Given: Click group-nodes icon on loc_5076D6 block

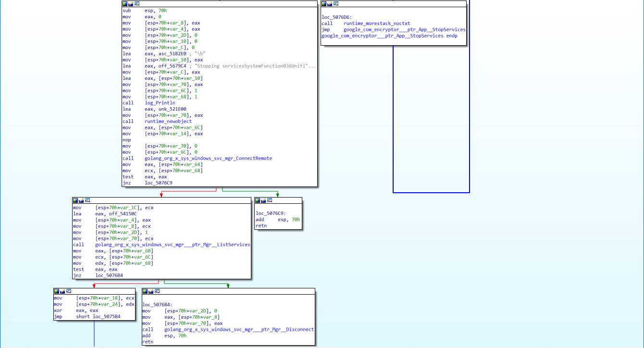Looking at the screenshot, I should [336, 3].
